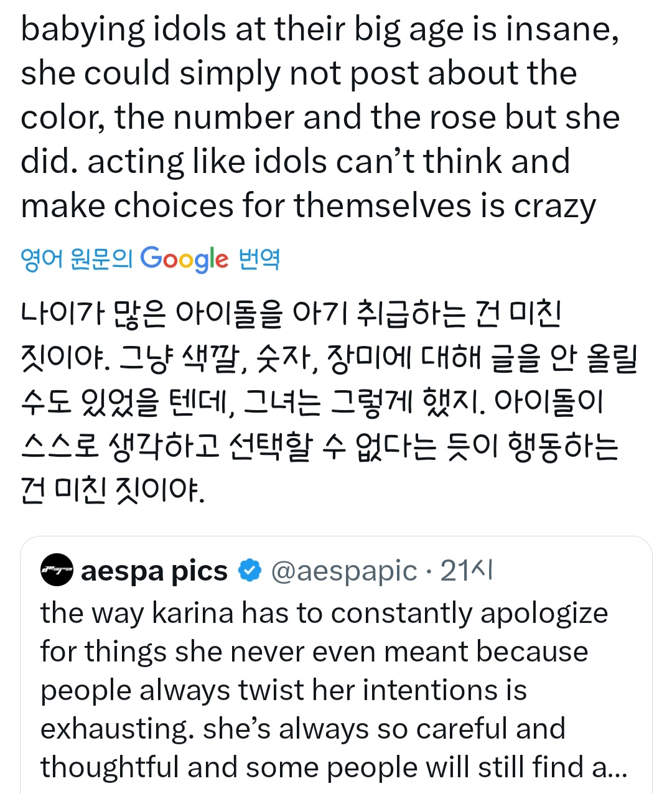
Task: Click Korean line starting '스스로 생각하고'
Action: click(320, 446)
